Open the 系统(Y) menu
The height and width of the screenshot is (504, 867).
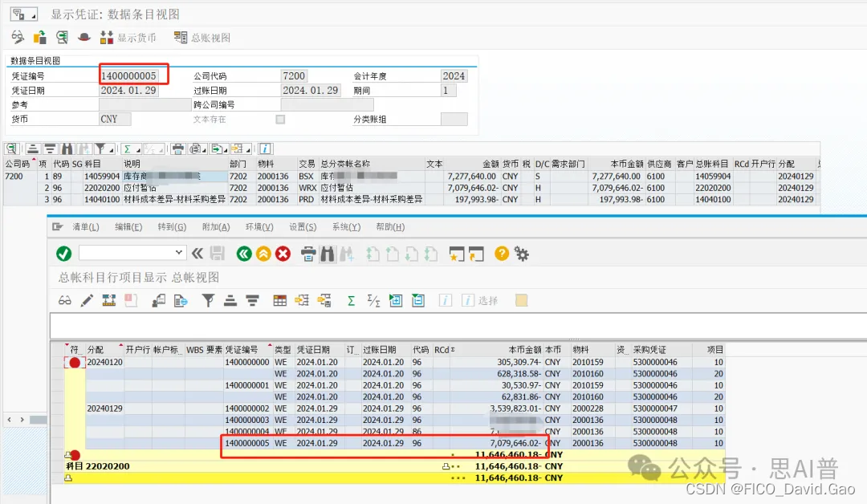(x=346, y=227)
